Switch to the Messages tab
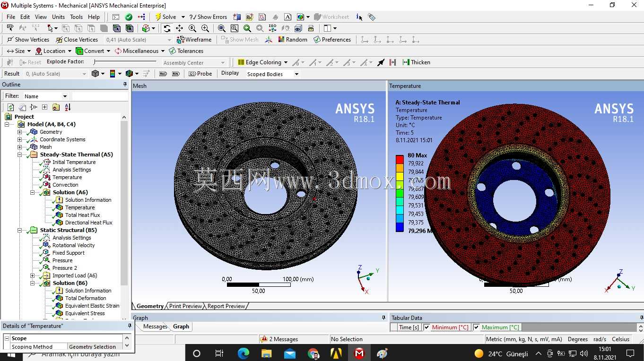The image size is (644, 361). pos(155,327)
